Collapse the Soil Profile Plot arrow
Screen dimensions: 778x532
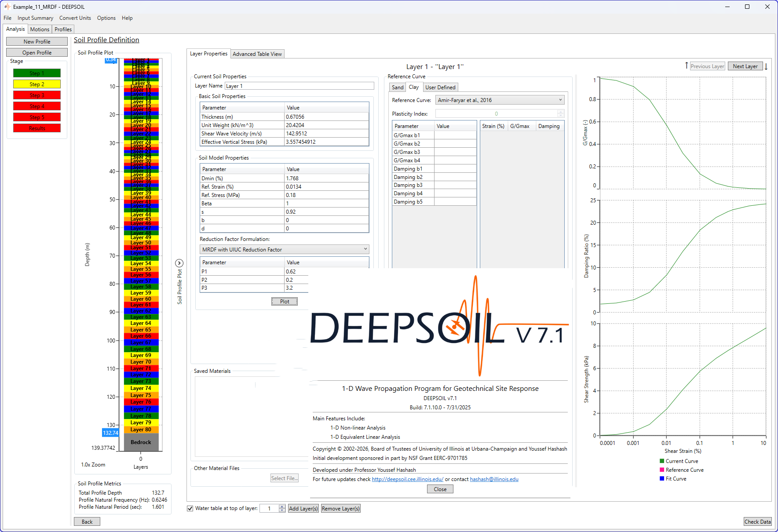coord(179,263)
